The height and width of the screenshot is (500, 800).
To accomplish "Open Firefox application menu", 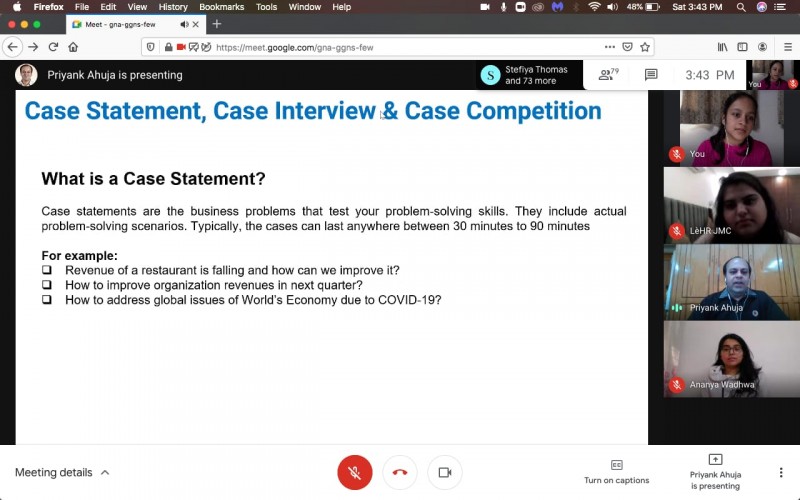I will tap(48, 7).
